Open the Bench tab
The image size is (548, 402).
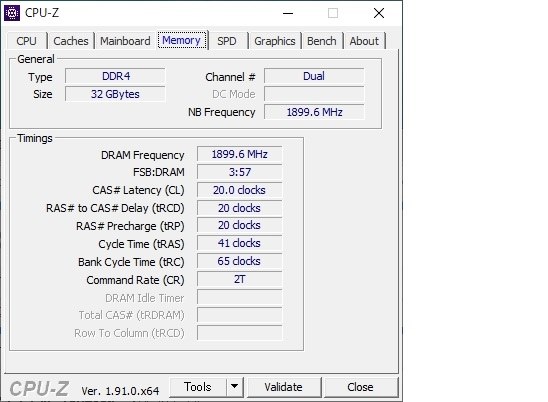point(322,41)
